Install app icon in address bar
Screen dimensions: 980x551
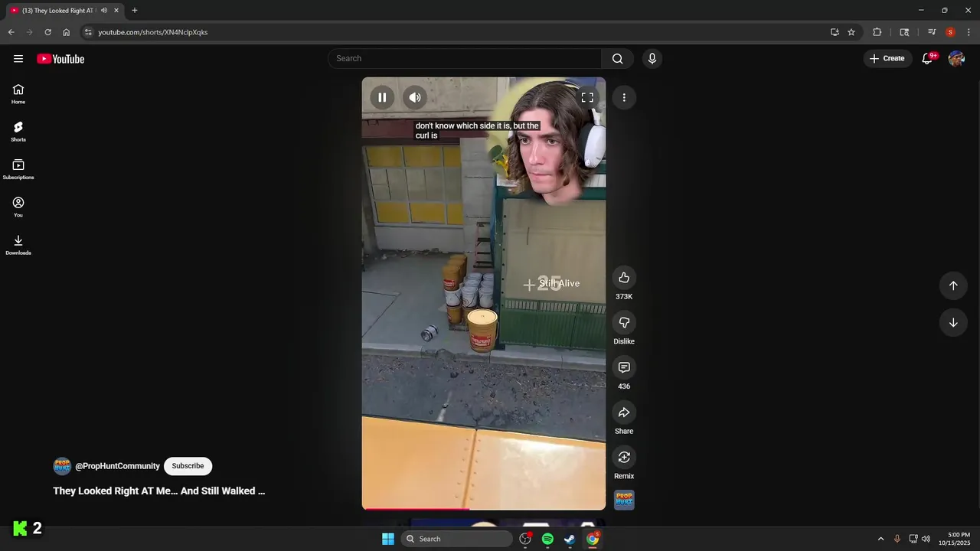coord(835,32)
